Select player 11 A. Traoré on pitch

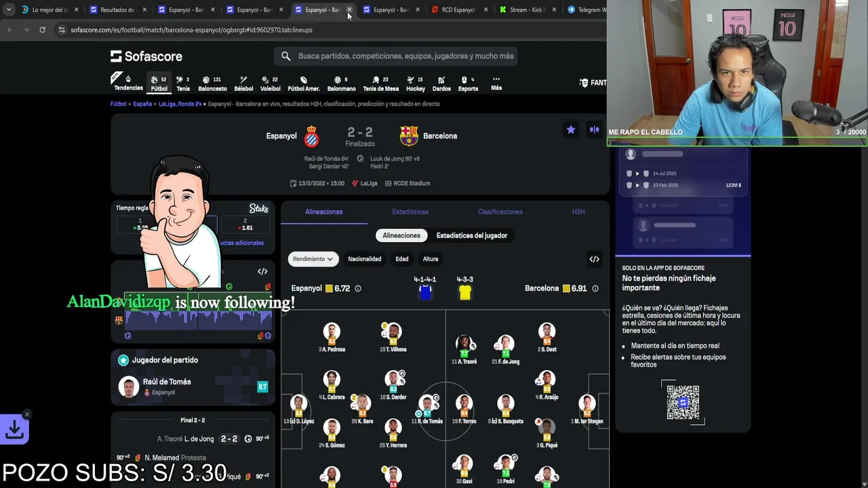(x=465, y=350)
